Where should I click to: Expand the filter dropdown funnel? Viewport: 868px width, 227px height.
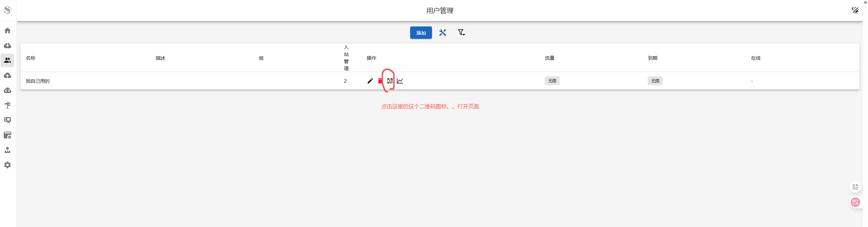461,33
